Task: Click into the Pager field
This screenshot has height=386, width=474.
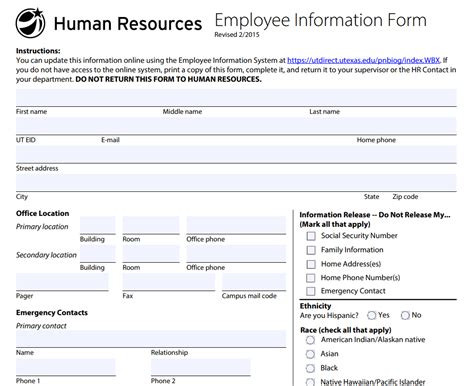Action: click(62, 282)
